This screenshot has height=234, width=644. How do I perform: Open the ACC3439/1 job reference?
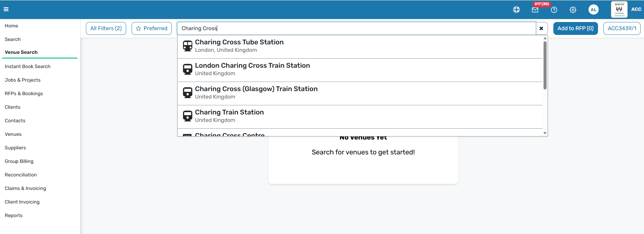click(x=622, y=28)
